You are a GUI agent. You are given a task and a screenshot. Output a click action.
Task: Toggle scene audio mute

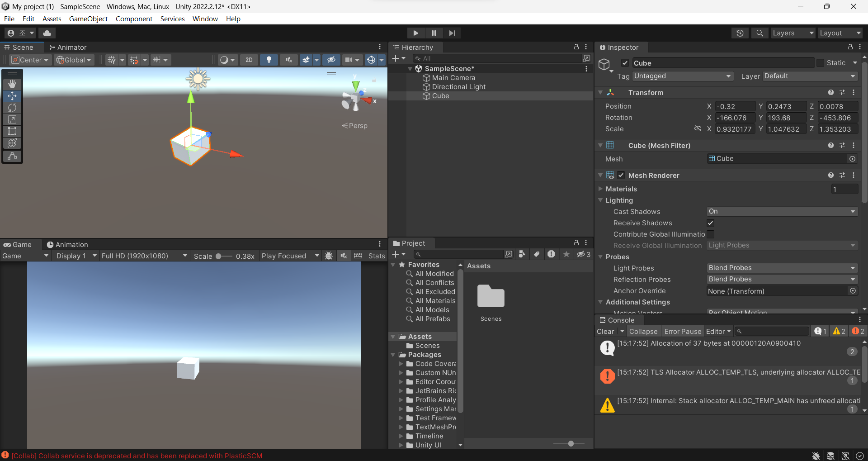tap(289, 60)
